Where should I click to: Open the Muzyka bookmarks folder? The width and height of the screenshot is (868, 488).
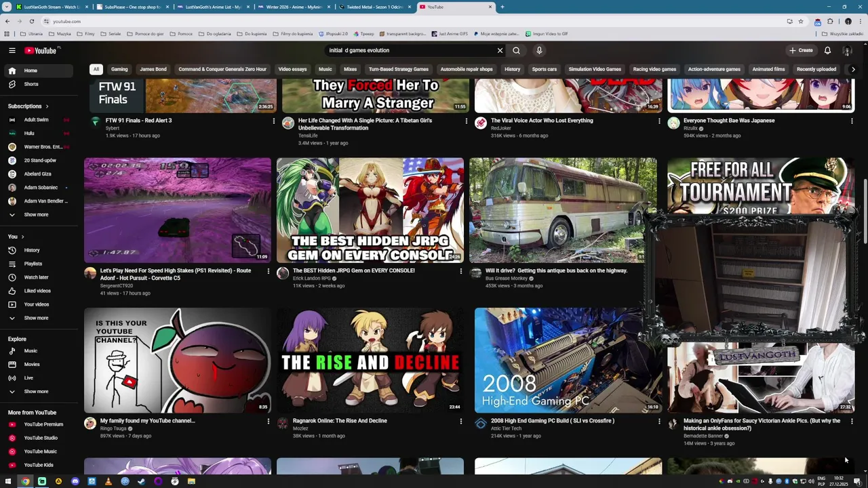pyautogui.click(x=60, y=34)
